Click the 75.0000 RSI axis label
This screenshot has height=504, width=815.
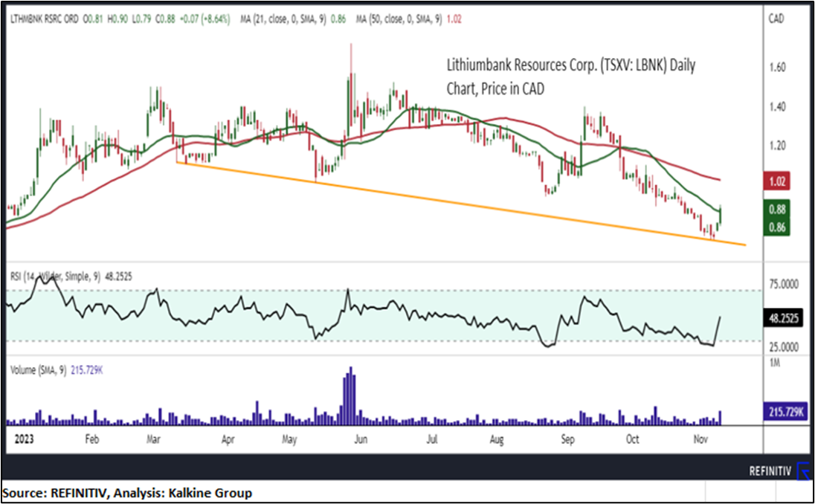(785, 285)
